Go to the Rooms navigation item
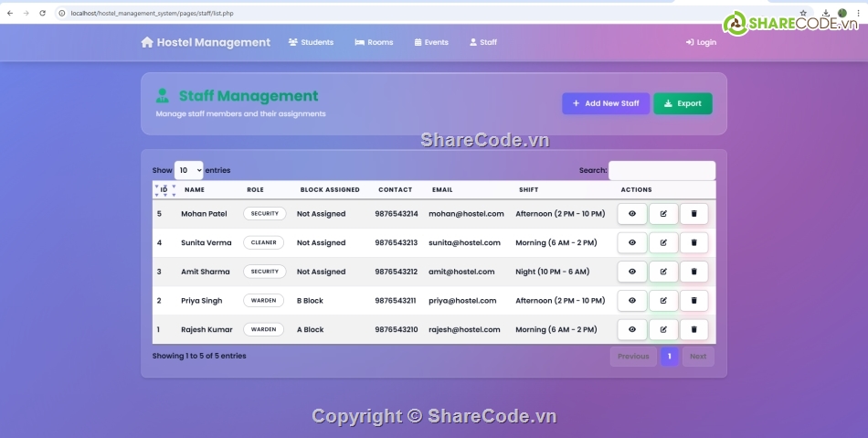 click(x=374, y=42)
